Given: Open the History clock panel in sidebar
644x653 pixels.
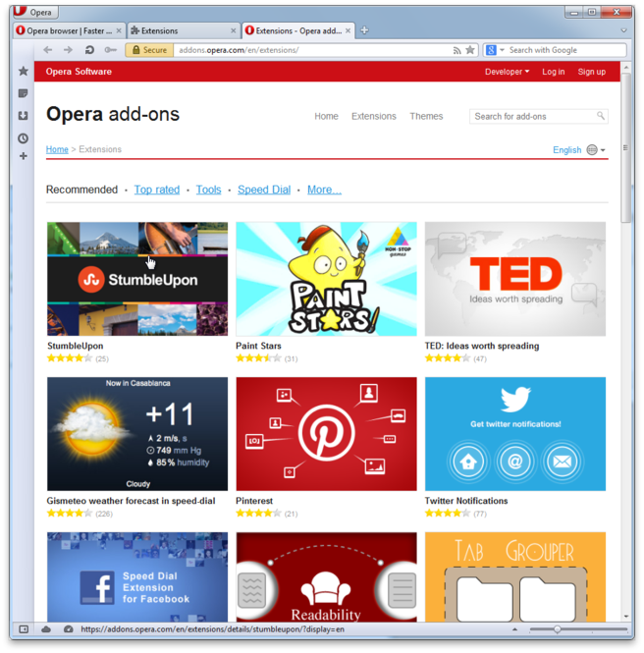Looking at the screenshot, I should click(x=24, y=138).
